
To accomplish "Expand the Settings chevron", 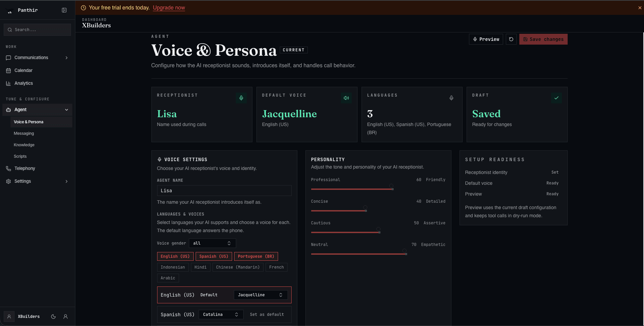I will [x=67, y=181].
